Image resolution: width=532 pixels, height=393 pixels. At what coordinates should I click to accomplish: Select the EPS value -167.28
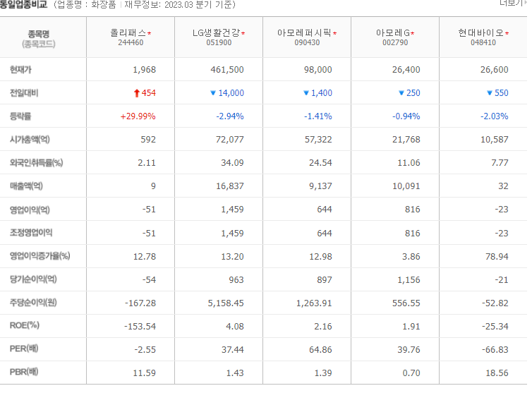point(140,303)
